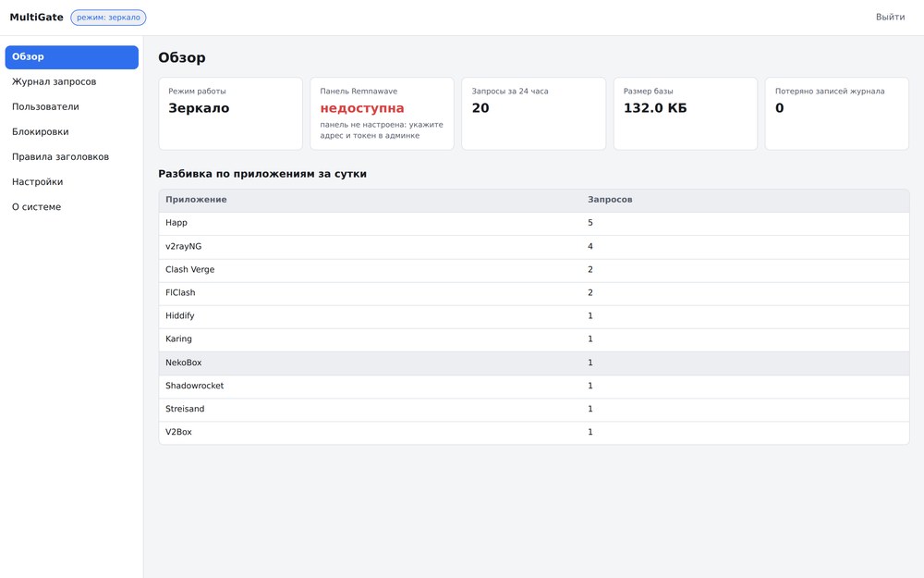Viewport: 924px width, 578px height.
Task: Select the Hiddify row name
Action: pos(180,316)
